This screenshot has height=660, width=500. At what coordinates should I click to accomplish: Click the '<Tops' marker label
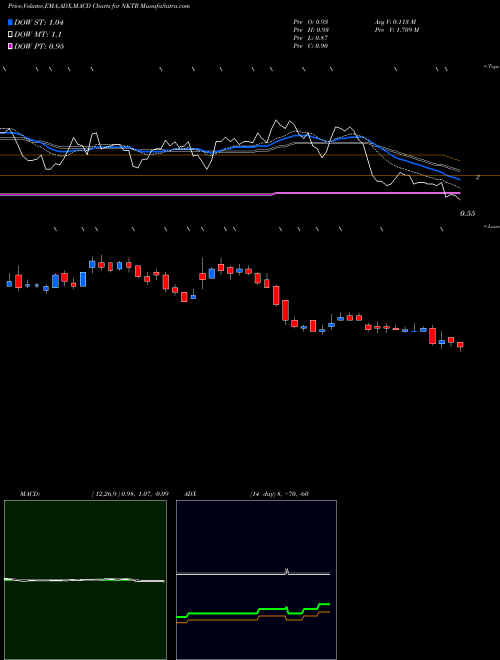pos(492,67)
